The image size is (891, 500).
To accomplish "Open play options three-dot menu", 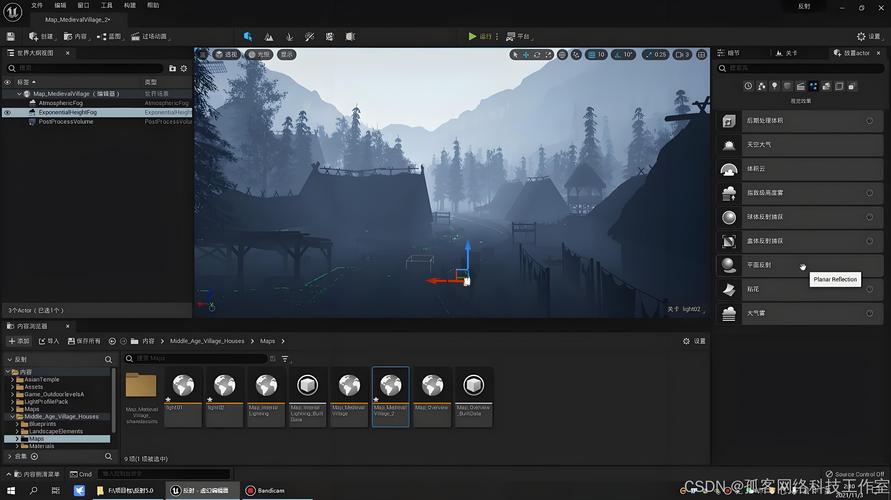I will [497, 36].
